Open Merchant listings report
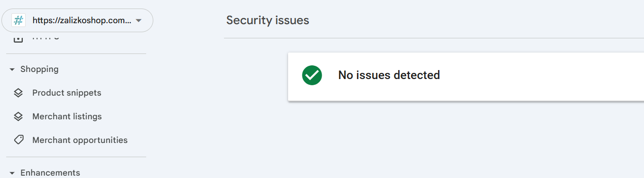The image size is (644, 178). (x=67, y=116)
